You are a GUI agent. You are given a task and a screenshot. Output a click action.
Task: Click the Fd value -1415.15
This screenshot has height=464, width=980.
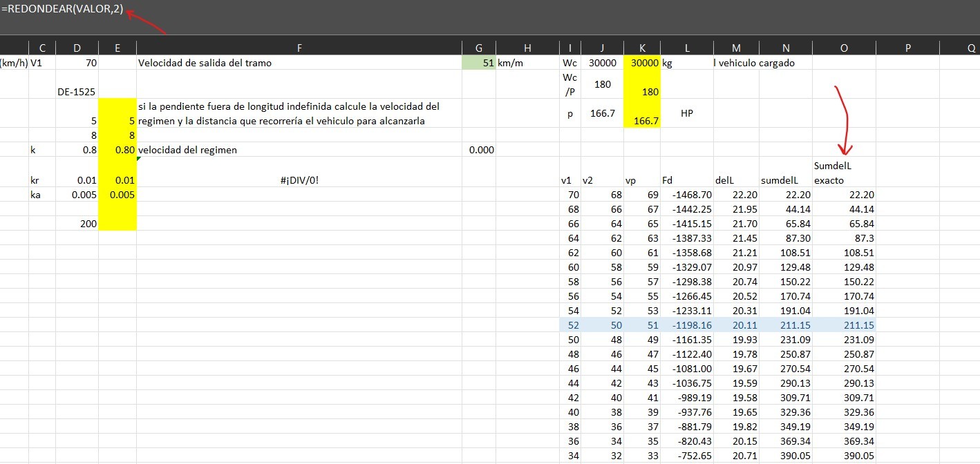(687, 224)
